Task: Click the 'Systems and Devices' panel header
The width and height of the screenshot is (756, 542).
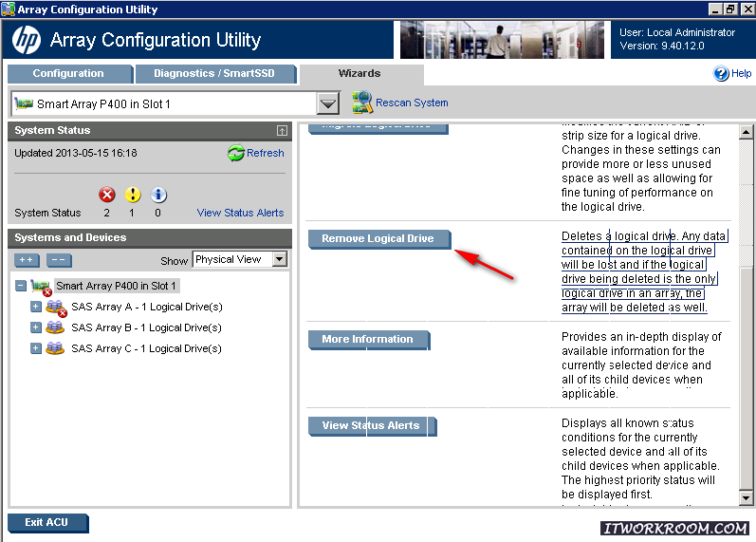Action: pos(150,238)
